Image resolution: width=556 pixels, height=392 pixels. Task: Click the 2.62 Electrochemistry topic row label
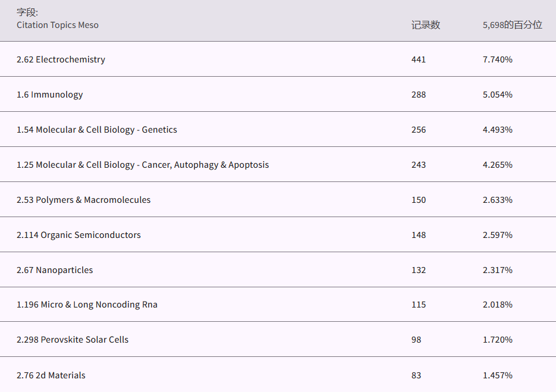tap(61, 59)
